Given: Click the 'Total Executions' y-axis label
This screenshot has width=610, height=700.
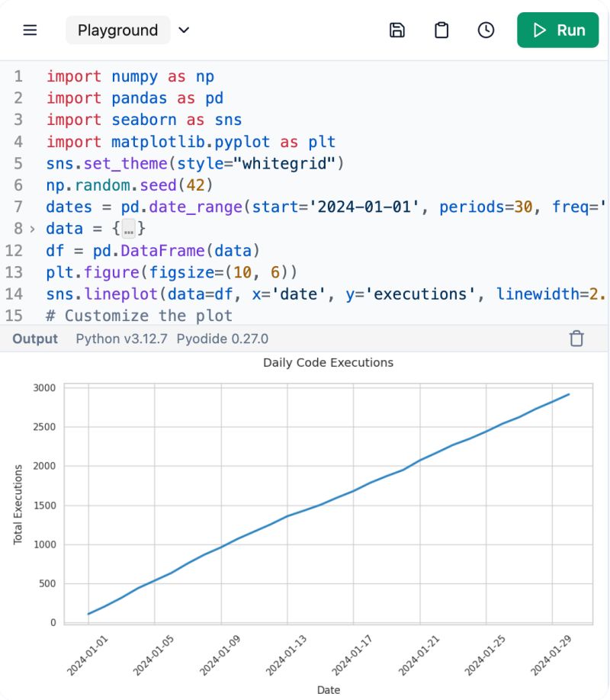Looking at the screenshot, I should pyautogui.click(x=18, y=505).
